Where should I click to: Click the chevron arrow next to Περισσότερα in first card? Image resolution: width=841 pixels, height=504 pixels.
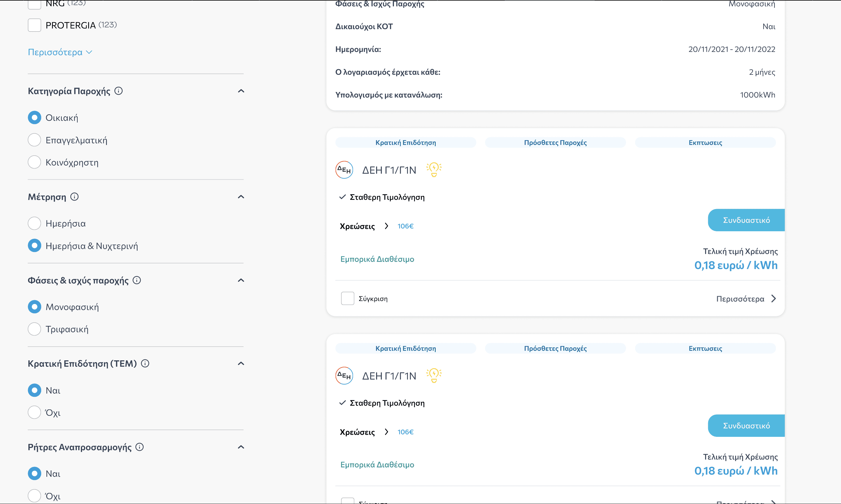point(774,298)
